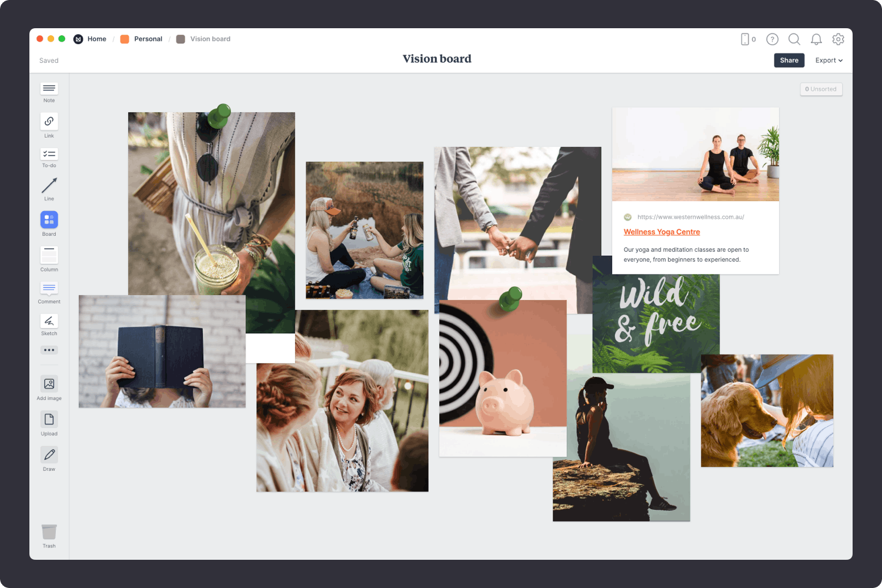Screen dimensions: 882x588
Task: Open the Export dropdown
Action: [x=828, y=60]
